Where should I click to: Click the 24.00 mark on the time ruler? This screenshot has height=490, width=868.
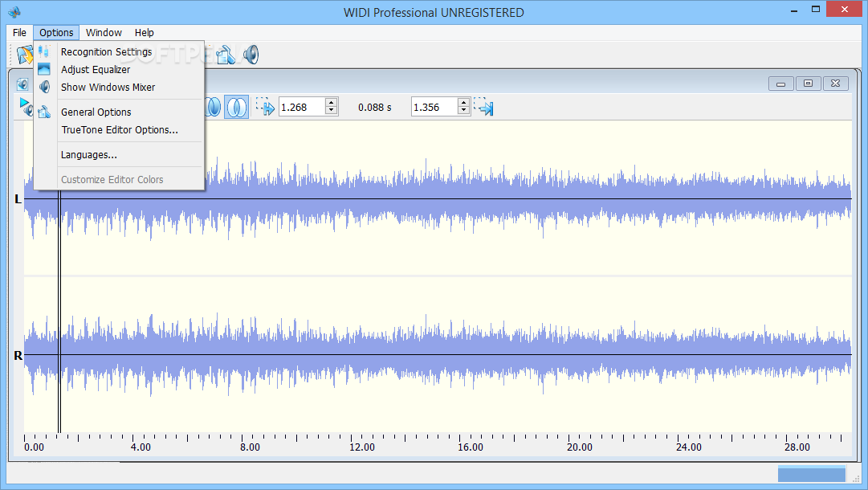(689, 447)
